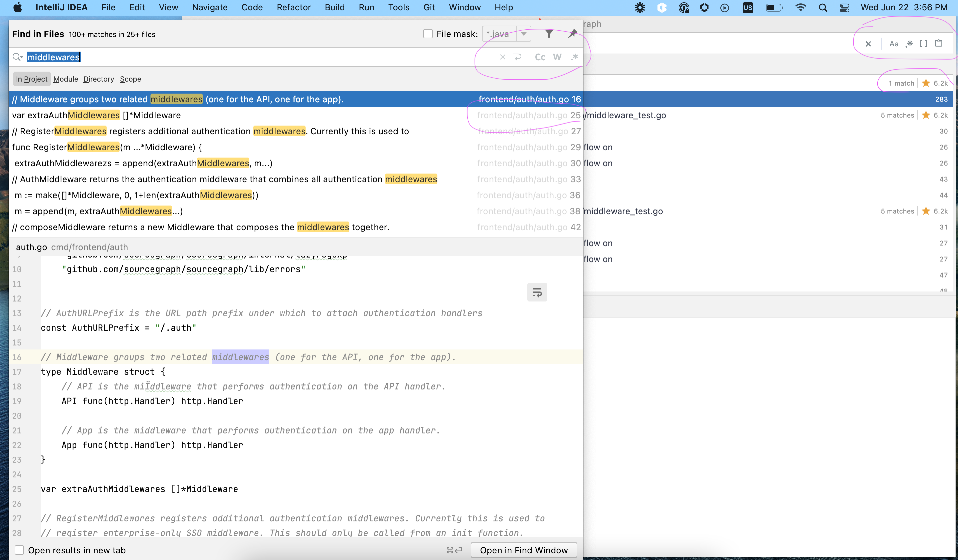Click gutter line number 19 in preview

coord(17,401)
